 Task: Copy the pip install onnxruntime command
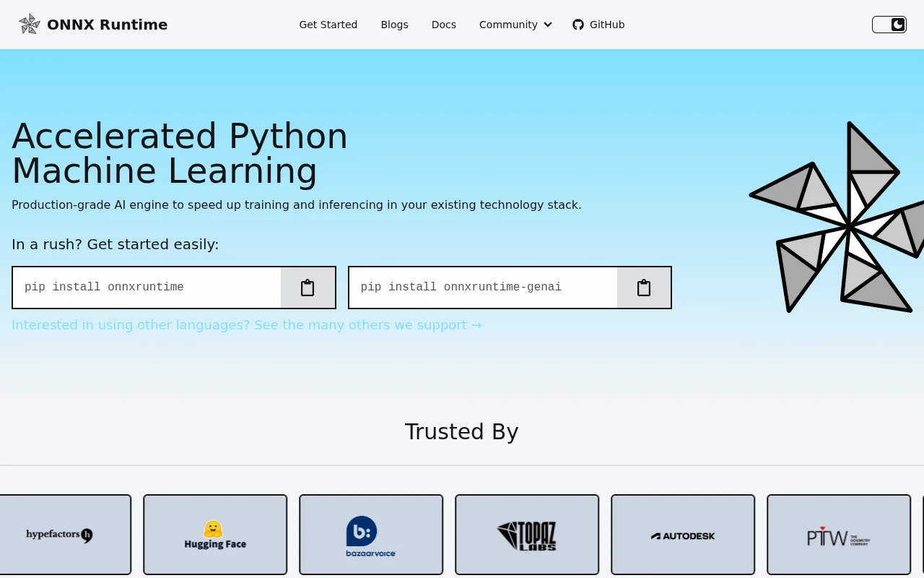click(x=308, y=288)
